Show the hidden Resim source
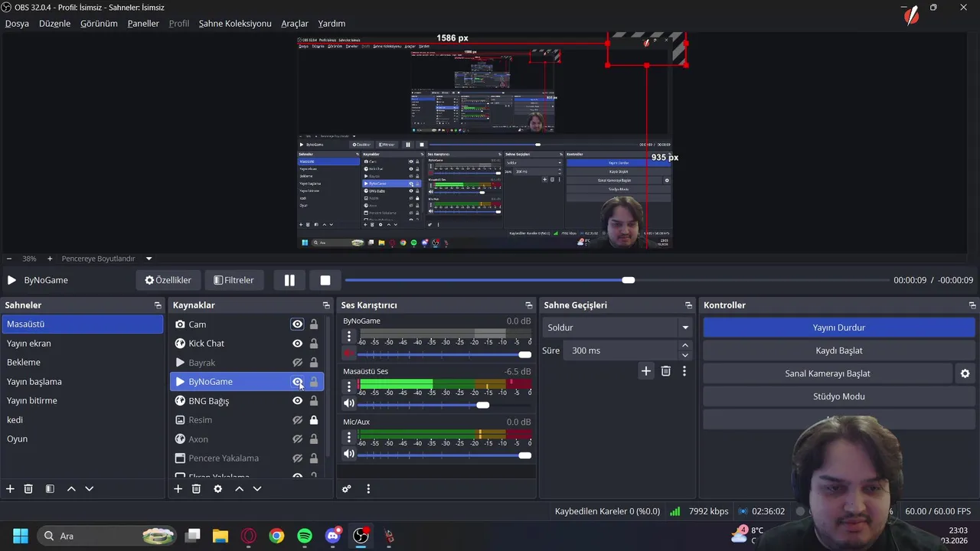 pyautogui.click(x=297, y=420)
